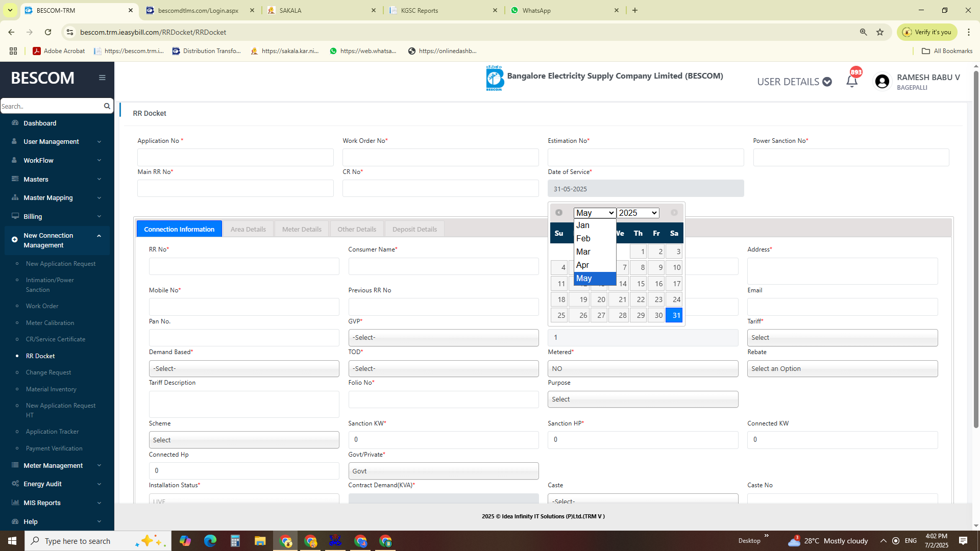Expand the User Management sidebar menu
This screenshot has width=980, height=551.
click(57, 141)
